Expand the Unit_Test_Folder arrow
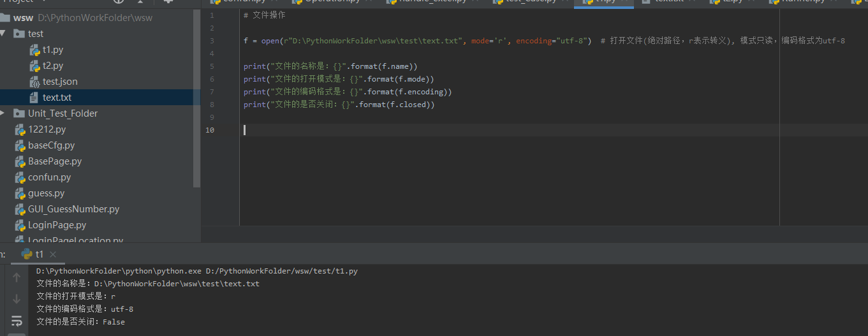The width and height of the screenshot is (868, 336). tap(4, 113)
